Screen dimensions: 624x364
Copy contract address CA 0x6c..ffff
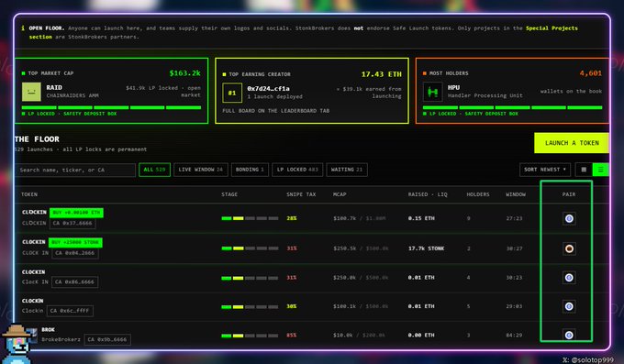[70, 311]
